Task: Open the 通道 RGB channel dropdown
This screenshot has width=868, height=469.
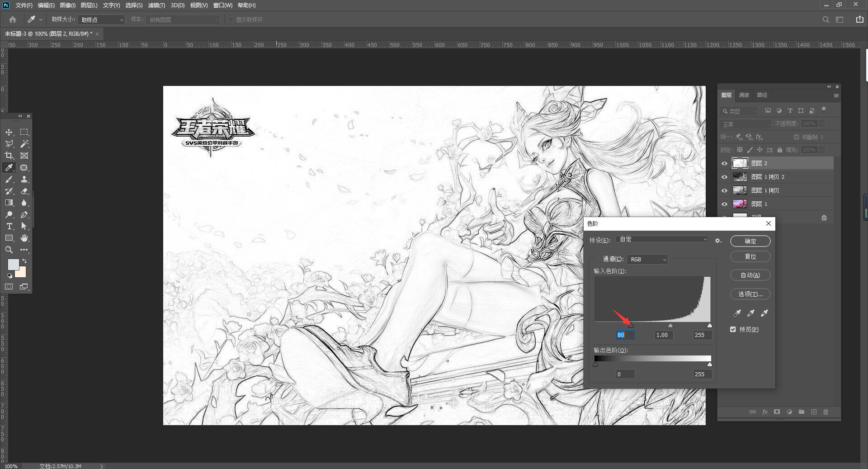Action: tap(647, 259)
